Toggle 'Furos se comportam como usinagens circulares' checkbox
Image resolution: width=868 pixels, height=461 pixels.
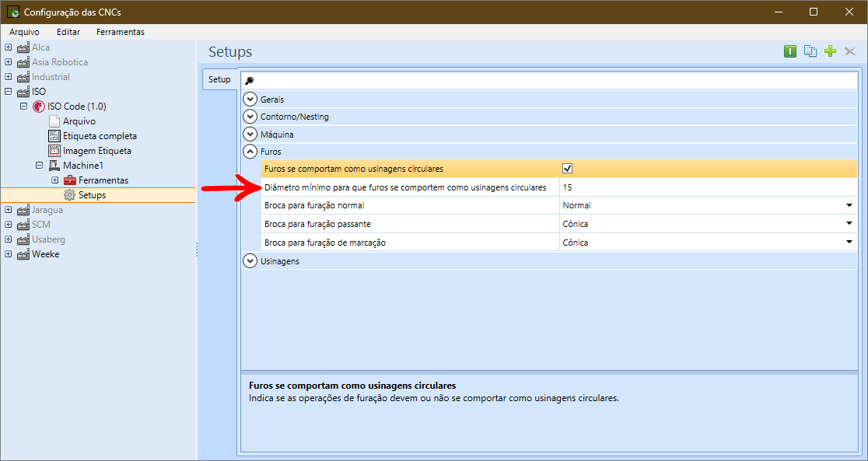567,169
